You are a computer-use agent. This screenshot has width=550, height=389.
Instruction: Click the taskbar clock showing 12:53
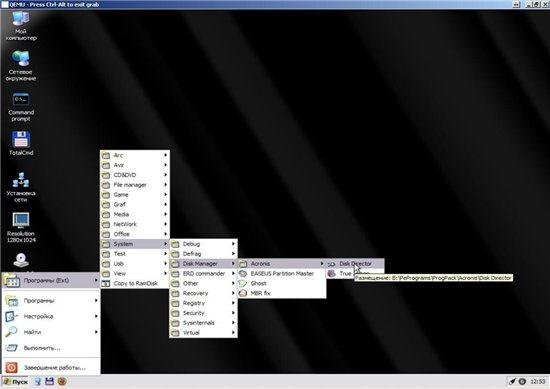pyautogui.click(x=538, y=381)
